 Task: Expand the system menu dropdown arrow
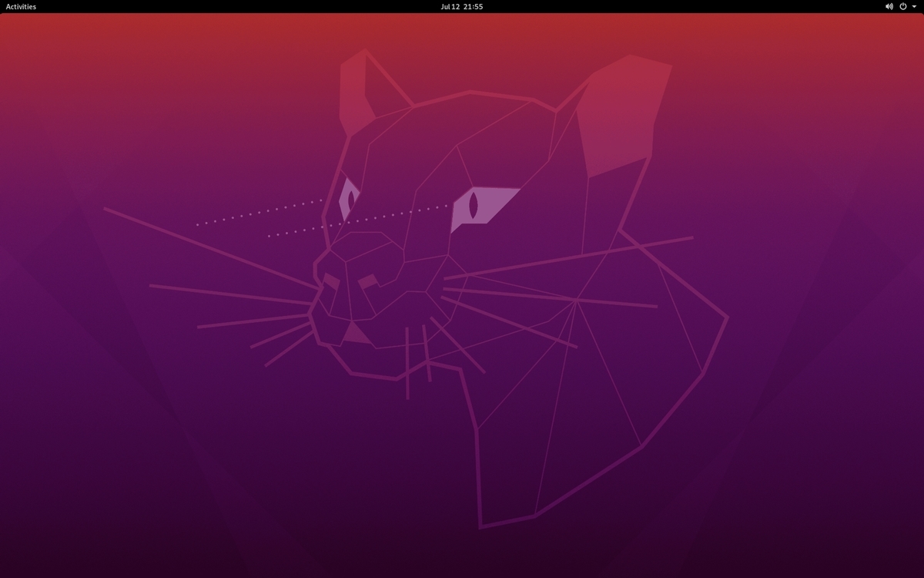point(914,6)
